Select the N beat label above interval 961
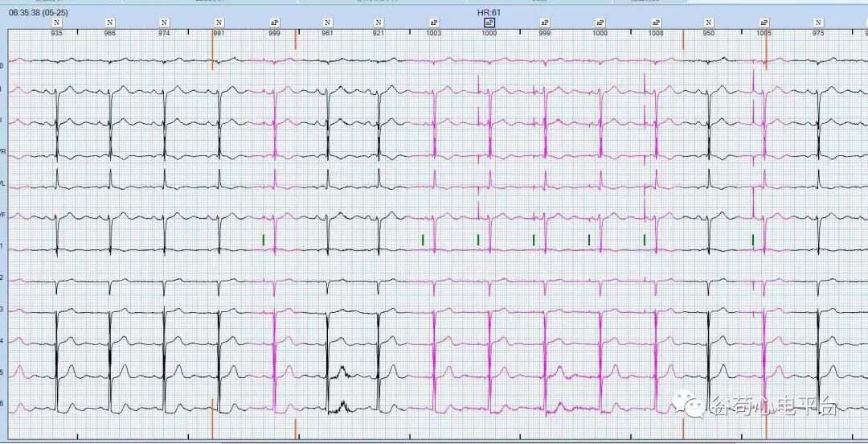The width and height of the screenshot is (868, 444). click(x=328, y=23)
